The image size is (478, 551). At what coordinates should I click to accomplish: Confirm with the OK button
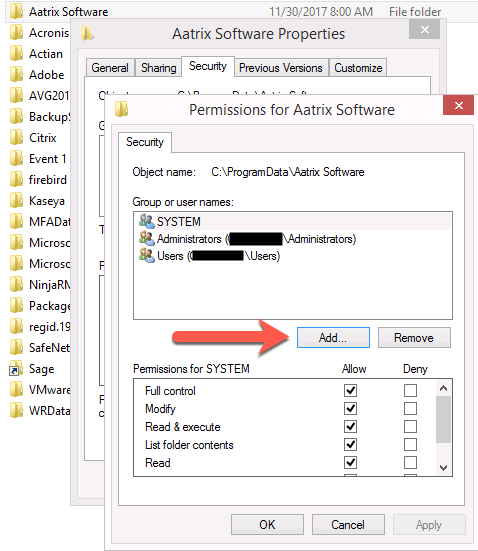pos(267,525)
